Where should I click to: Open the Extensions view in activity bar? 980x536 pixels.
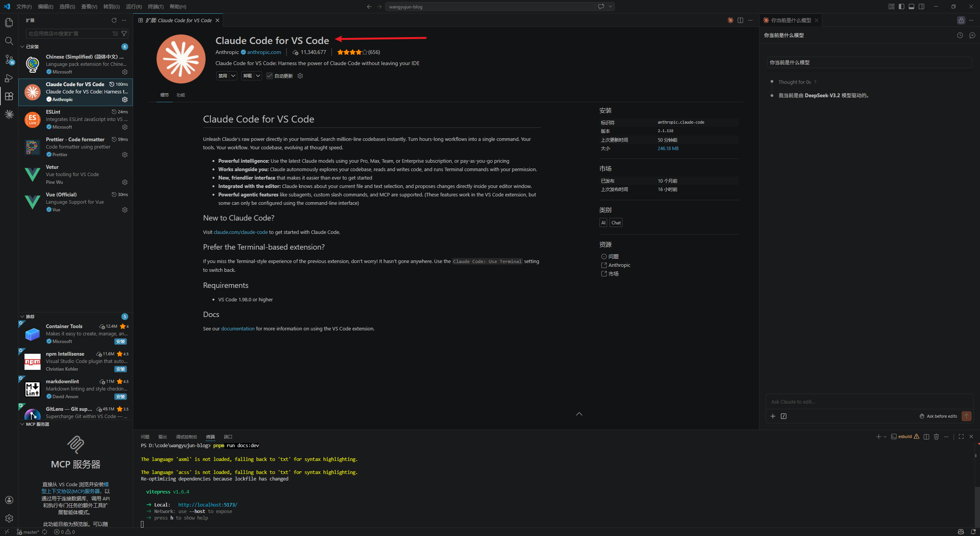pyautogui.click(x=9, y=96)
